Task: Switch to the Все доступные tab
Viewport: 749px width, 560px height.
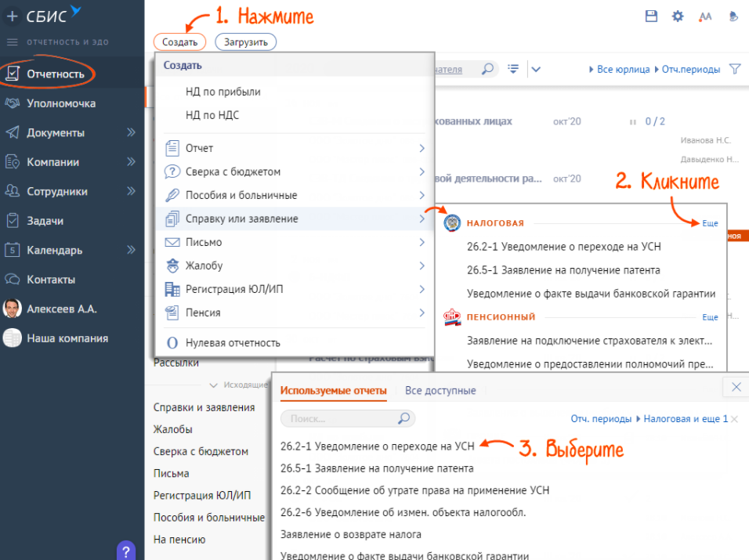Action: [440, 391]
